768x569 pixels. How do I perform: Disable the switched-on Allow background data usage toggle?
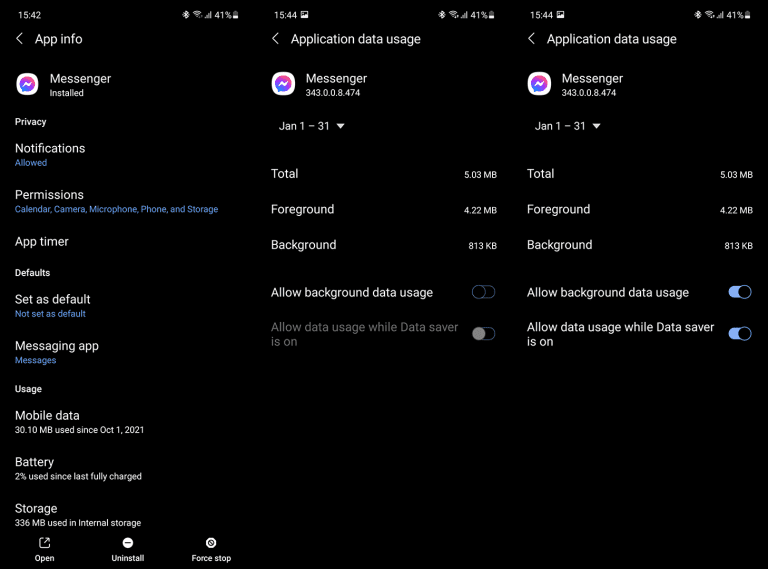(x=740, y=292)
